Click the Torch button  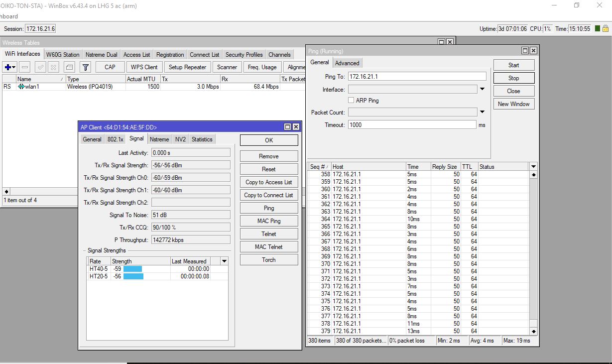(268, 260)
